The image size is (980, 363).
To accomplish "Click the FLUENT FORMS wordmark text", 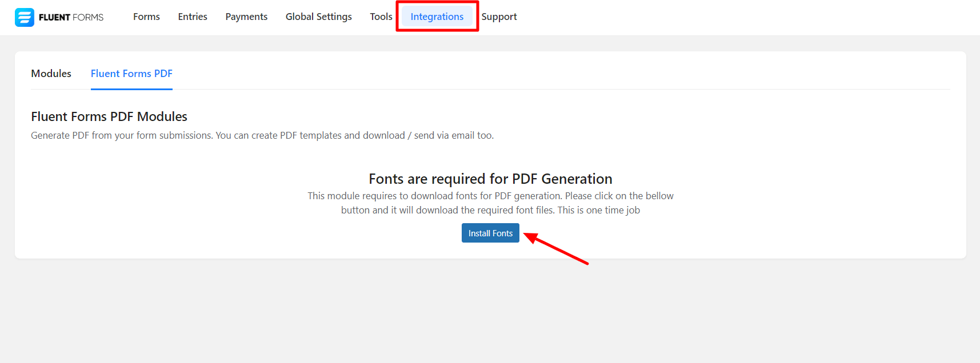I will click(71, 17).
